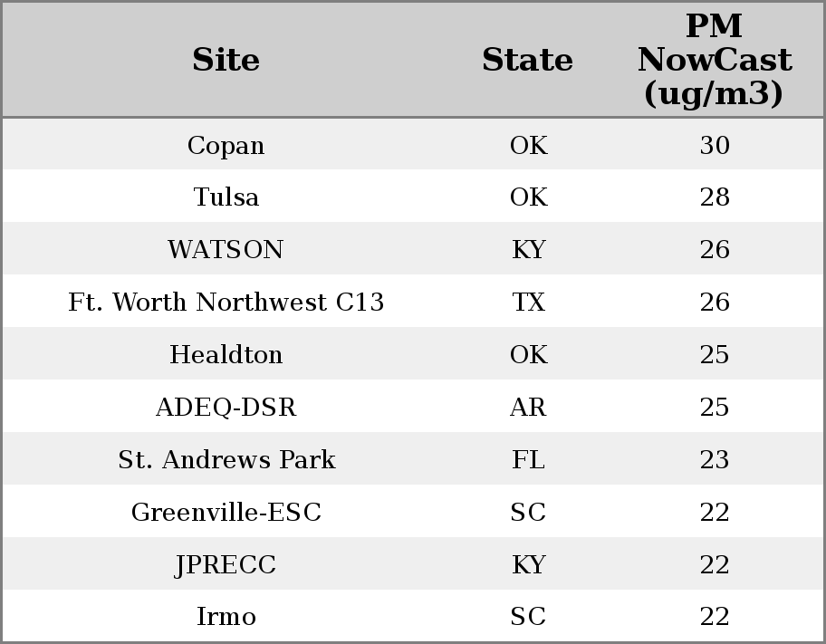
Task: Select the Tulsa site cell
Action: click(226, 197)
